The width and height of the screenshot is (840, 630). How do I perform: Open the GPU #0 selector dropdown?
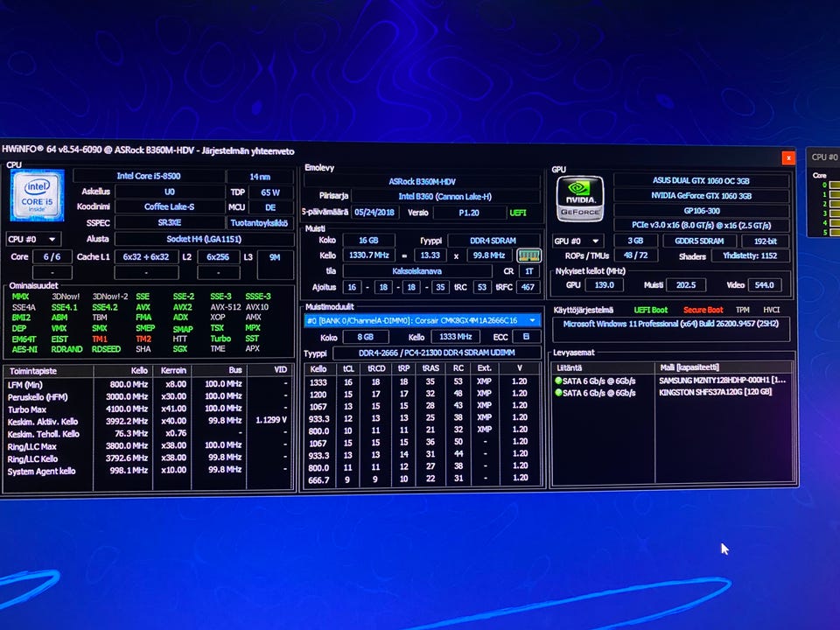point(578,241)
